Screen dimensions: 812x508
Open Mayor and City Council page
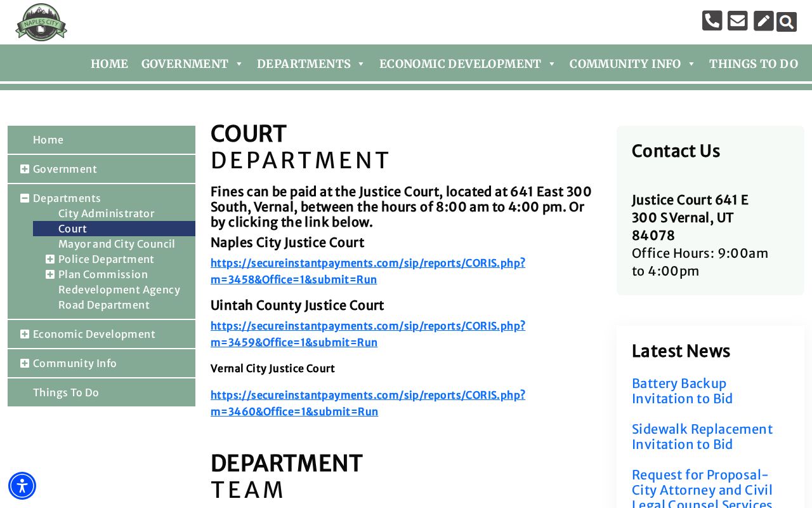tap(117, 244)
